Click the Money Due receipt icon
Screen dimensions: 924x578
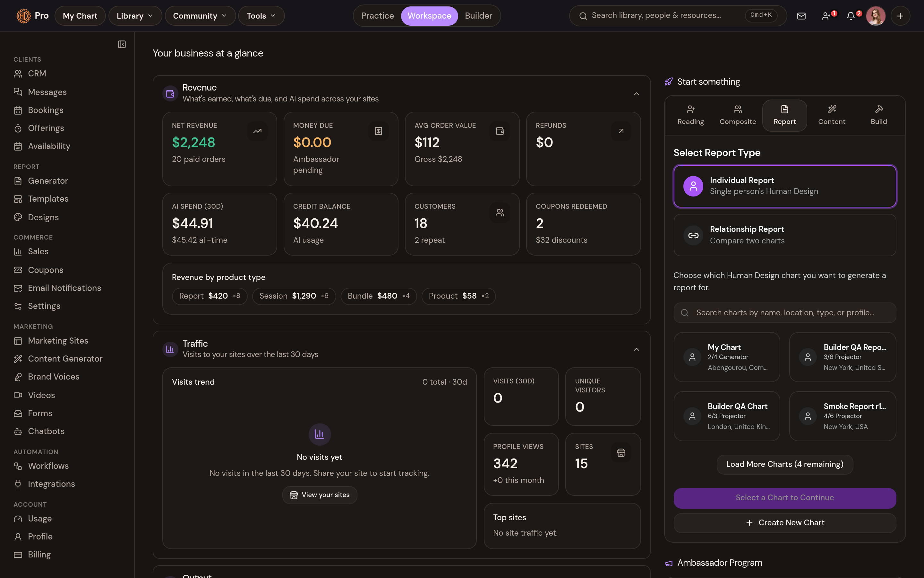pyautogui.click(x=378, y=131)
